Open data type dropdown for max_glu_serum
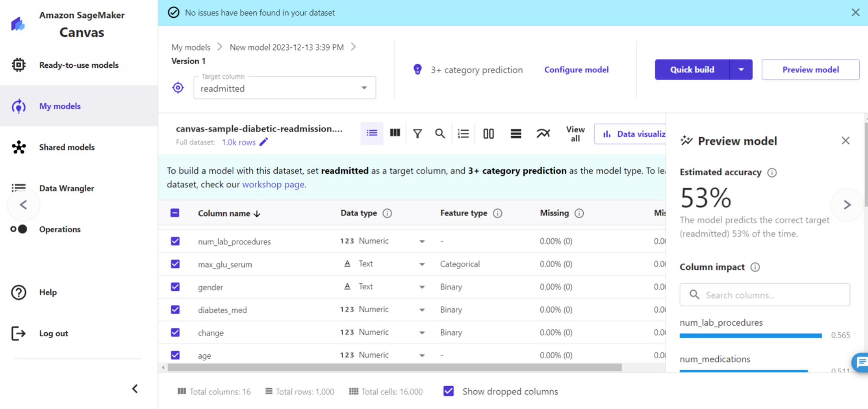The height and width of the screenshot is (409, 868). (x=422, y=264)
